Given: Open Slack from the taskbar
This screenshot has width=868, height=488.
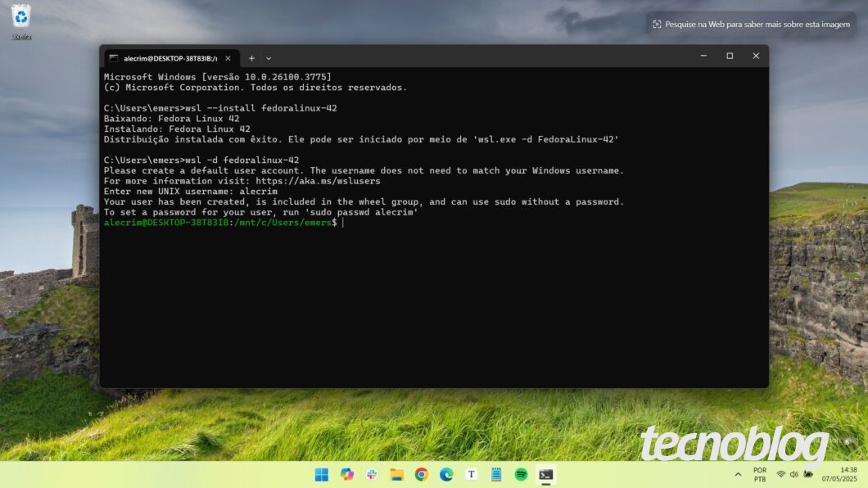Looking at the screenshot, I should 372,475.
